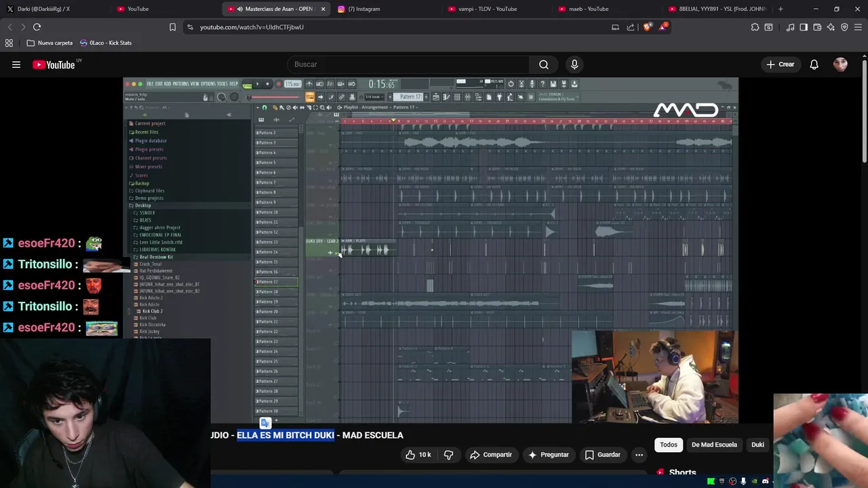Click the magnifier search button

pos(544,64)
